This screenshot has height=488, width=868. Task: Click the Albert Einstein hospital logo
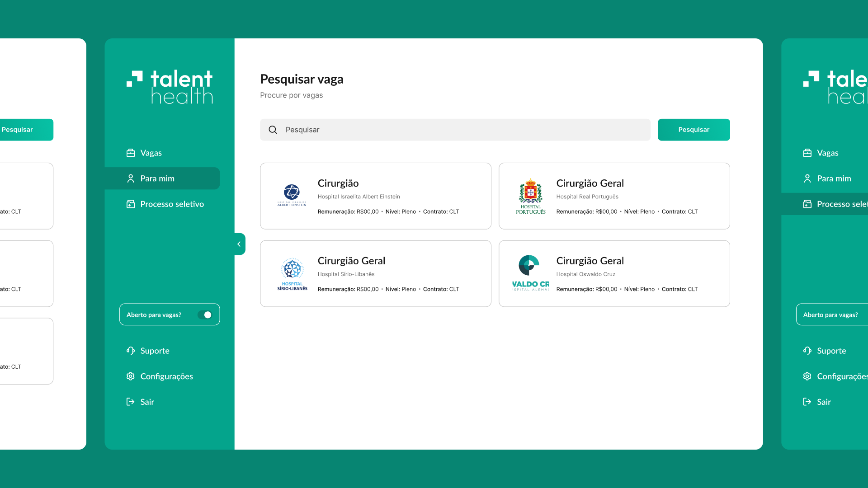tap(292, 195)
